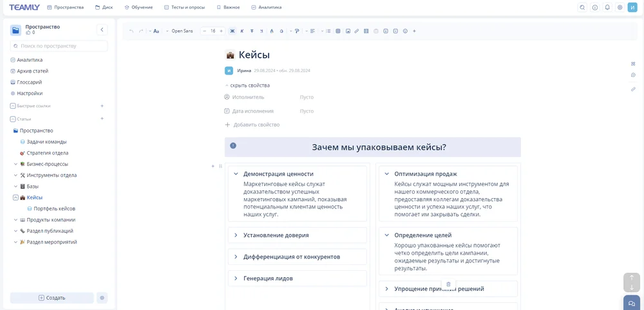This screenshot has height=310, width=644.
Task: Open notifications bell
Action: coord(607,7)
